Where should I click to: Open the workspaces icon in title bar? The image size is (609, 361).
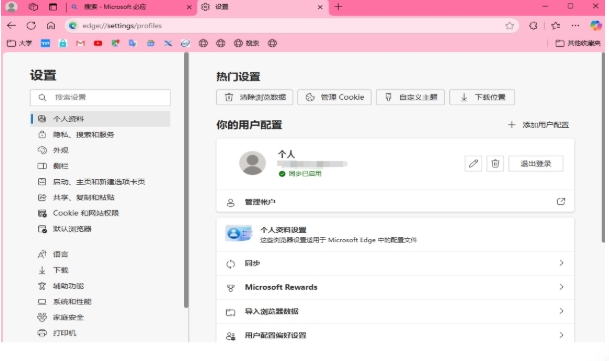33,7
